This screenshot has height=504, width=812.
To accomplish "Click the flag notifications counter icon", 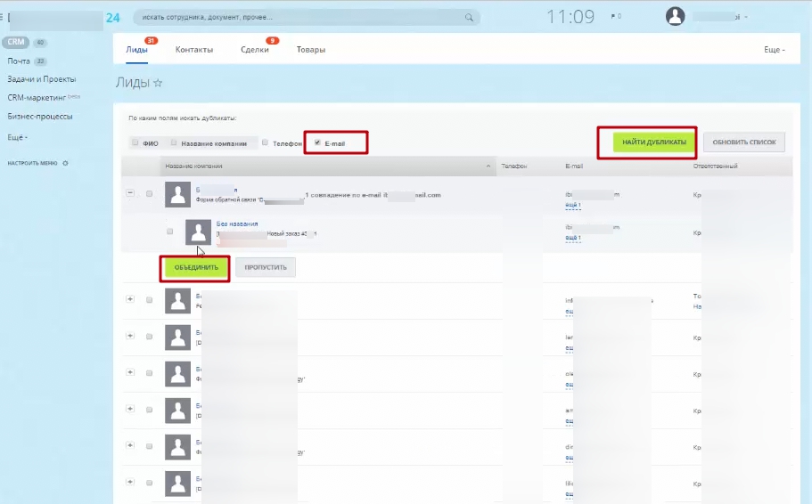I will coord(616,17).
